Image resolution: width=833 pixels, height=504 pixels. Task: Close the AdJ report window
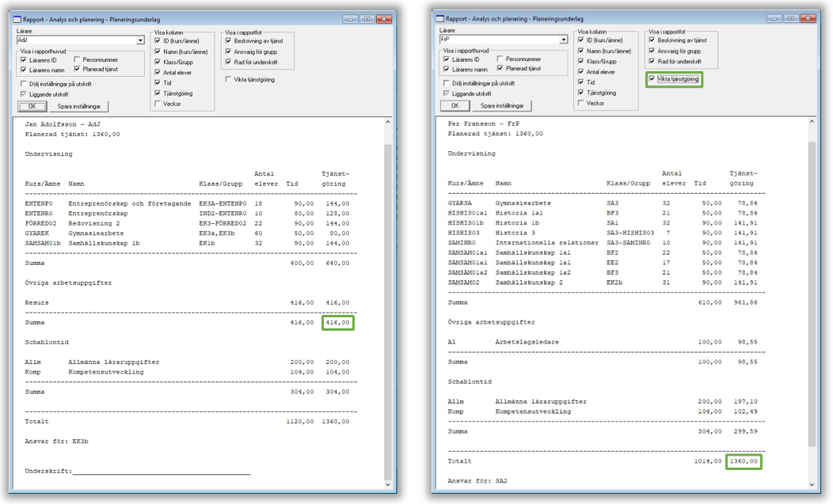click(x=384, y=19)
